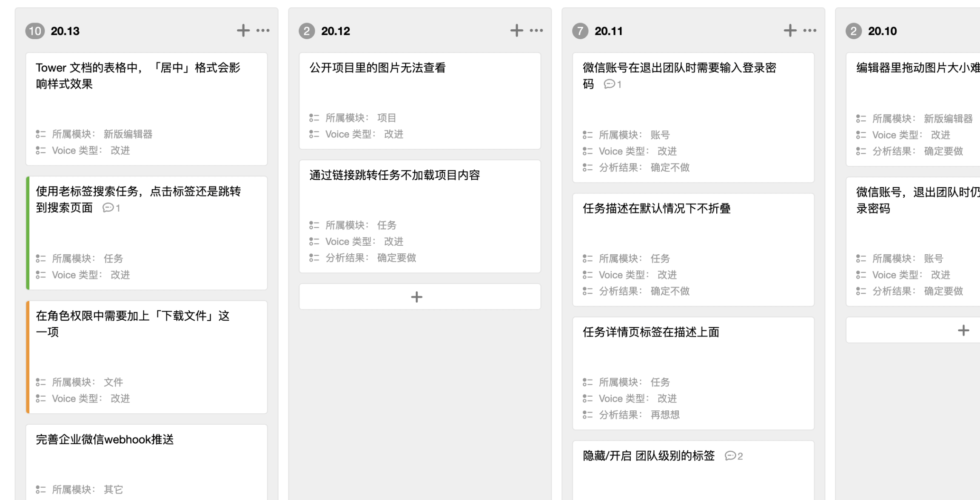Open comments on 隐藏/开启 团队级别的标签 card
Viewport: 980px width, 500px height.
click(x=734, y=456)
